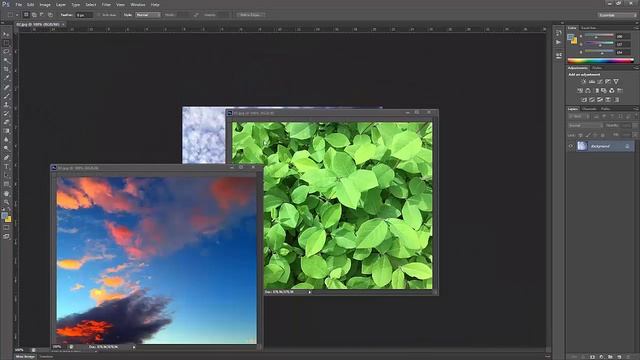The height and width of the screenshot is (360, 640).
Task: Open the Window menu
Action: pos(138,4)
